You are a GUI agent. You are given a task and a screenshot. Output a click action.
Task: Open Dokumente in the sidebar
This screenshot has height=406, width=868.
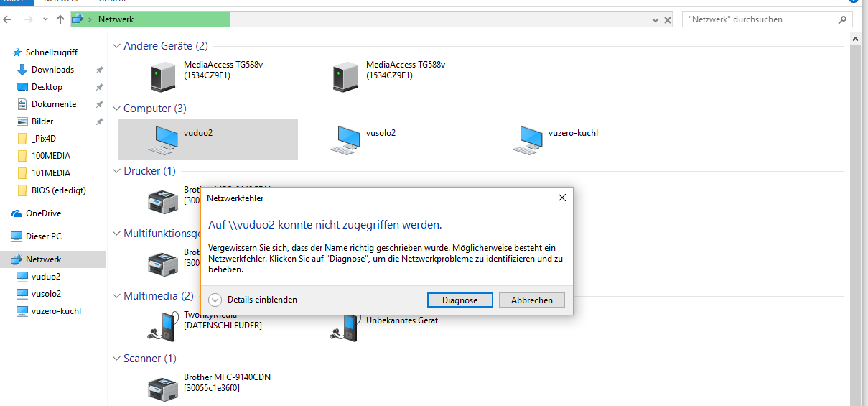point(54,104)
